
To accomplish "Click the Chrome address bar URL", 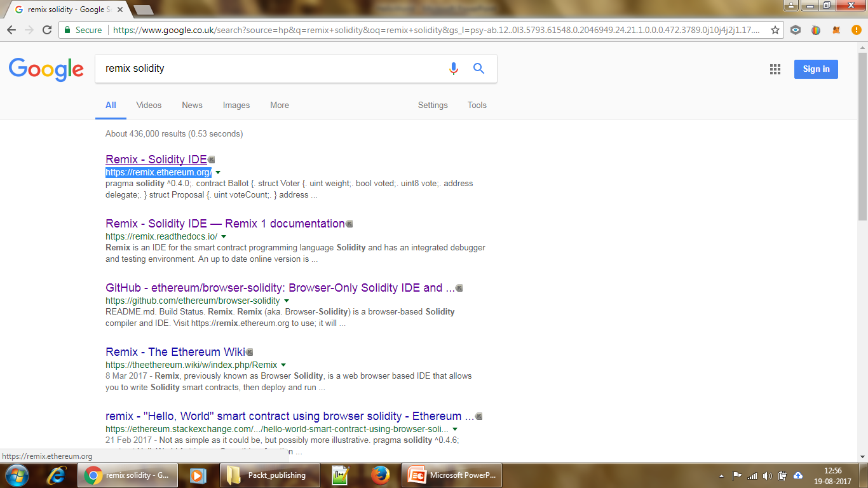I will 436,30.
